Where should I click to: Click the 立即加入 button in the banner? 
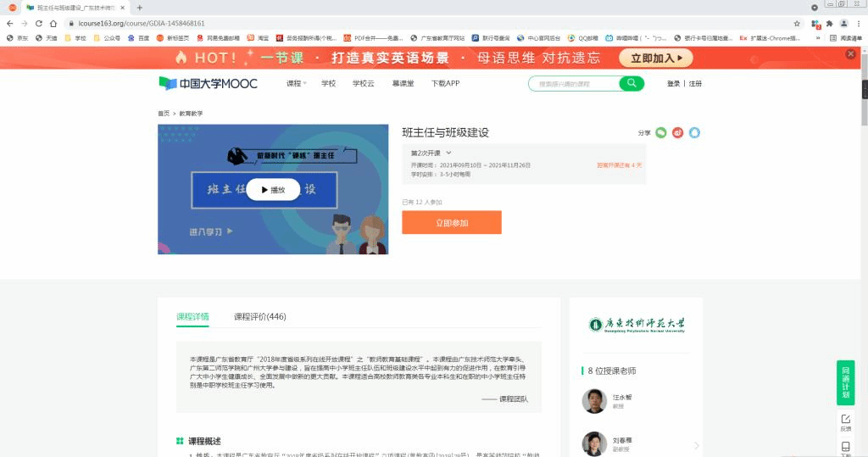pos(656,58)
